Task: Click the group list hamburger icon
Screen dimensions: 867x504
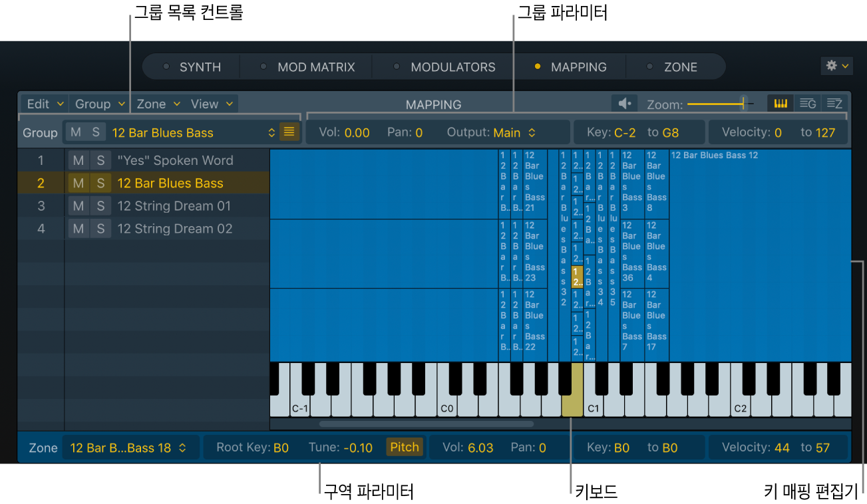Action: point(289,132)
